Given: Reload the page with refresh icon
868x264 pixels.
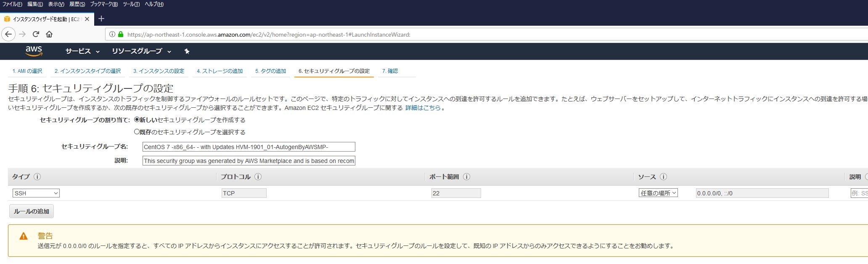Looking at the screenshot, I should (36, 34).
